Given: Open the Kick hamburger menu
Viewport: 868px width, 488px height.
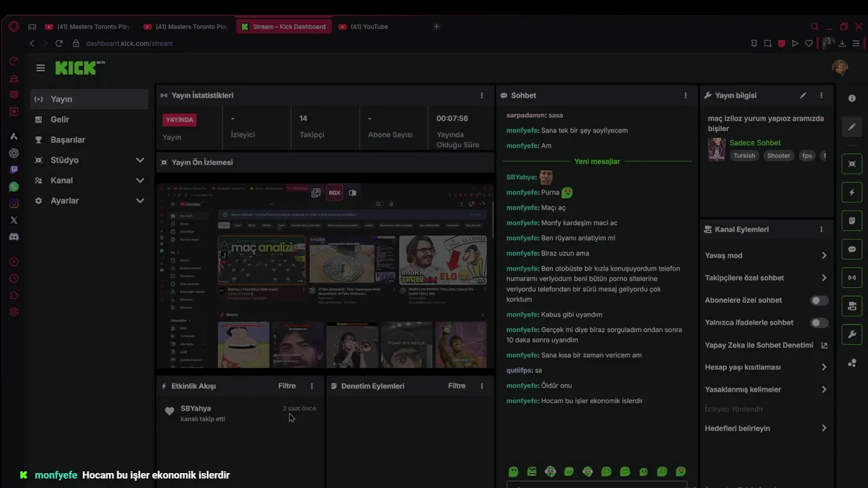Looking at the screenshot, I should pos(41,68).
